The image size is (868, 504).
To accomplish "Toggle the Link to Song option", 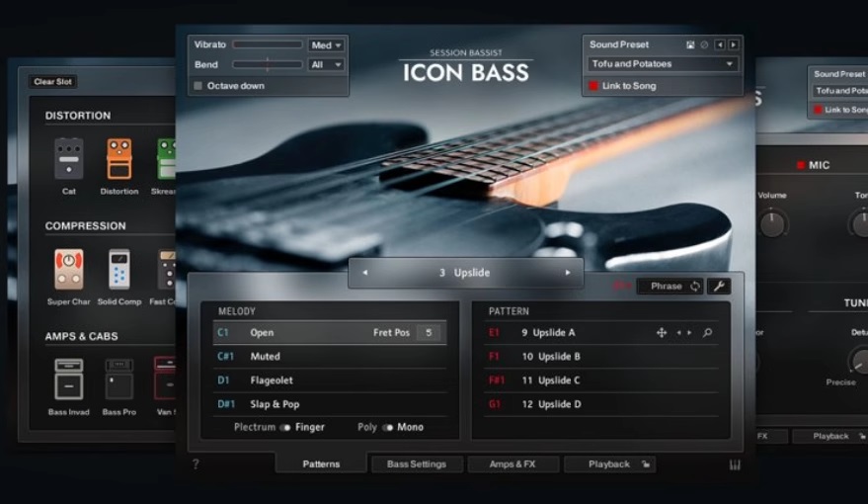I will point(593,86).
